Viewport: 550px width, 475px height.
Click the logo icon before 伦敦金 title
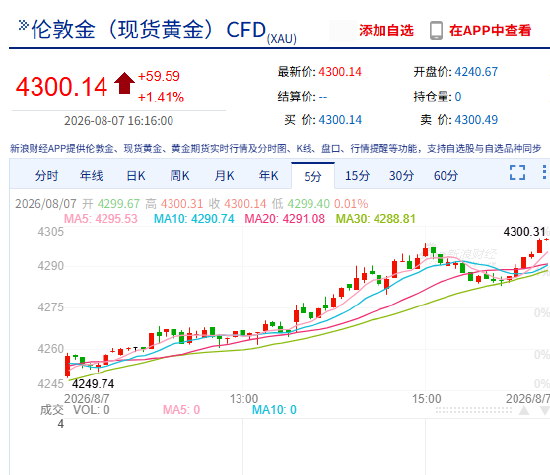tap(24, 25)
